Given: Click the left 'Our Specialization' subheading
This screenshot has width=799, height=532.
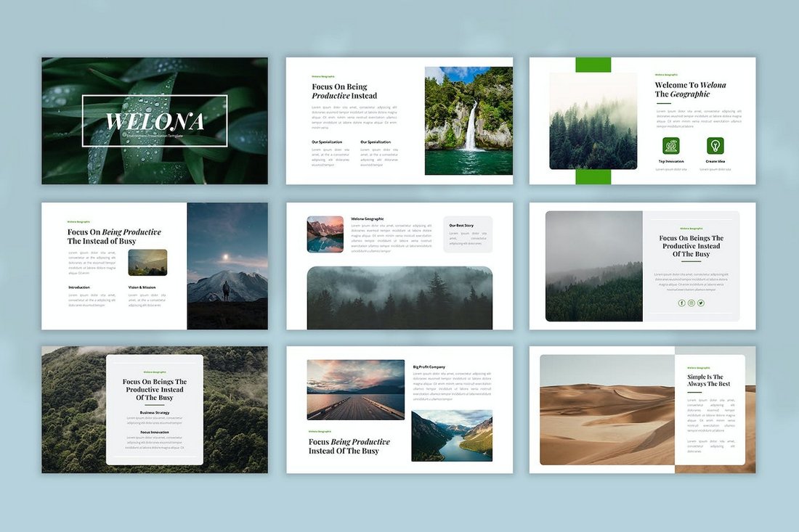Looking at the screenshot, I should click(327, 142).
